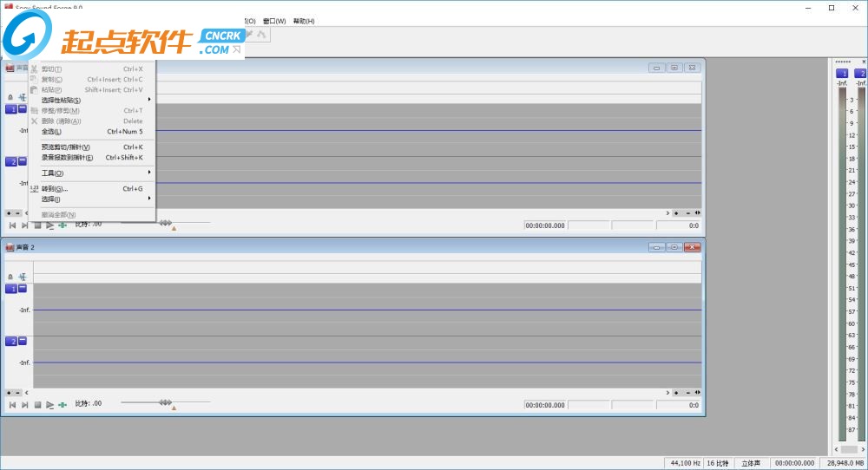Click 16 比特 in status bar

click(x=718, y=463)
